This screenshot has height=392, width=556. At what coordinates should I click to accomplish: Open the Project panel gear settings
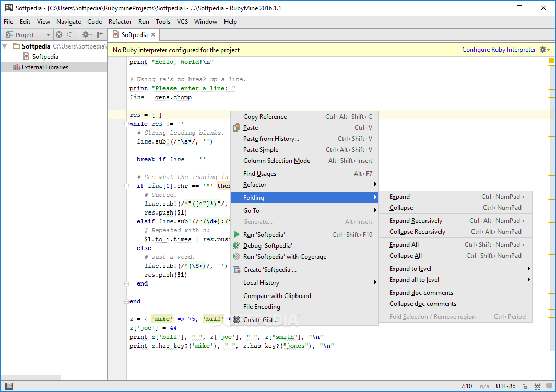click(87, 35)
